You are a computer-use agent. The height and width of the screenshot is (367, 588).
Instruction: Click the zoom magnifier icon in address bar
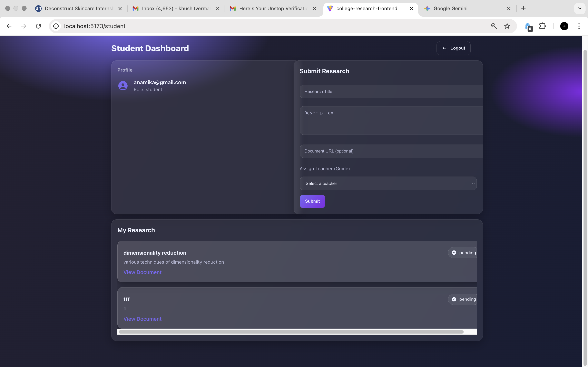494,26
